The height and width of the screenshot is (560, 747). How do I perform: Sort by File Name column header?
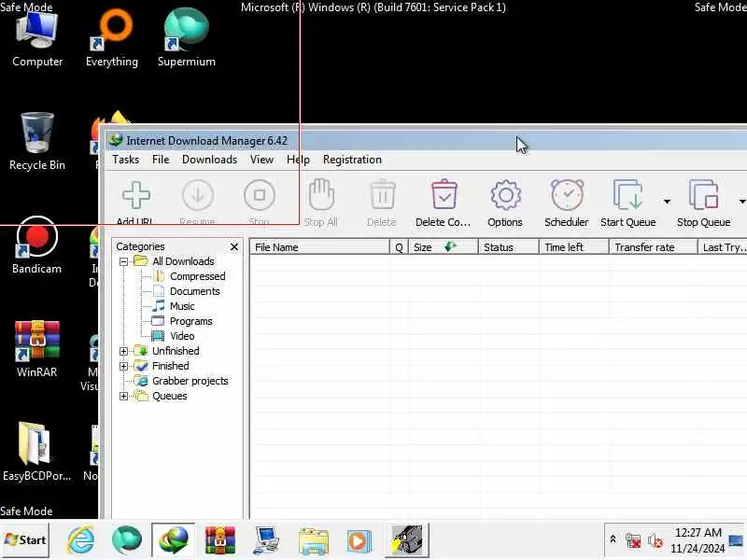coord(319,247)
